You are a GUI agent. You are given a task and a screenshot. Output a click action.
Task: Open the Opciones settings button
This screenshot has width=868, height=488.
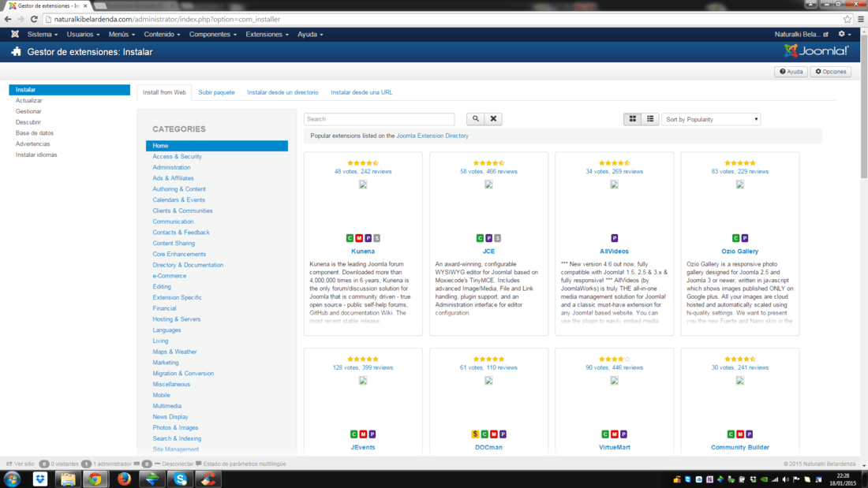[x=831, y=72]
